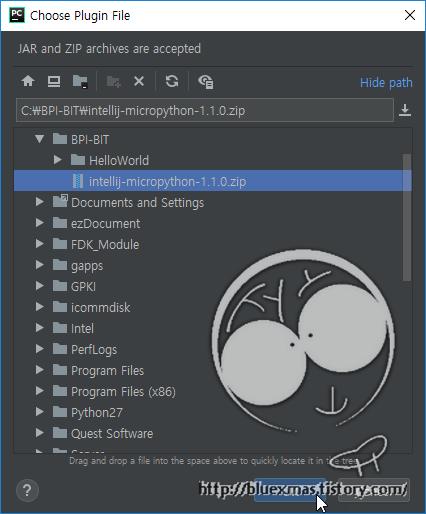The width and height of the screenshot is (426, 514).
Task: Select the HelloWorld folder name
Action: click(119, 161)
